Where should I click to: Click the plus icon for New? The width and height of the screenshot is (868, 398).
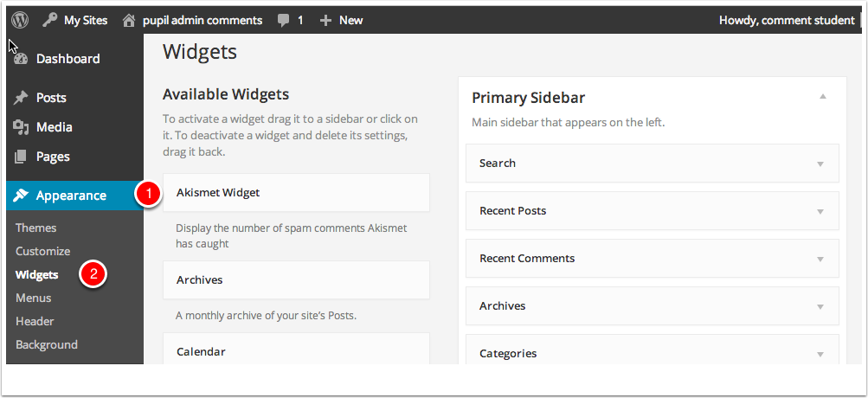(325, 20)
